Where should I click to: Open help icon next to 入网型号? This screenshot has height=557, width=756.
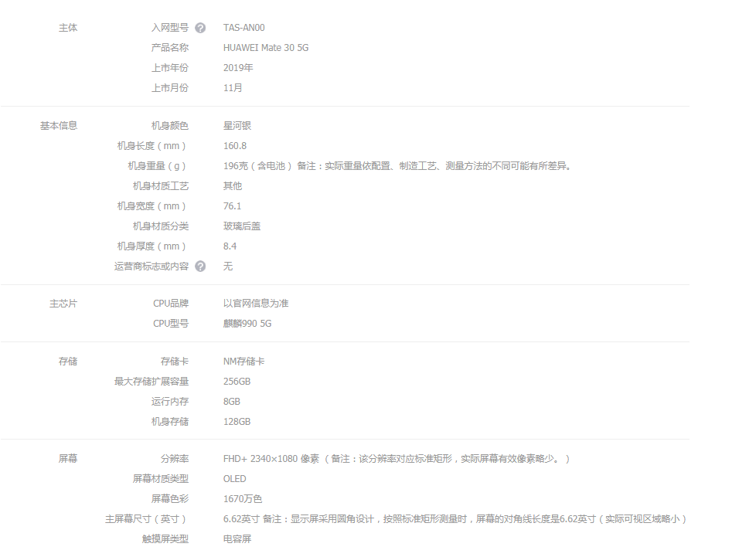point(200,28)
